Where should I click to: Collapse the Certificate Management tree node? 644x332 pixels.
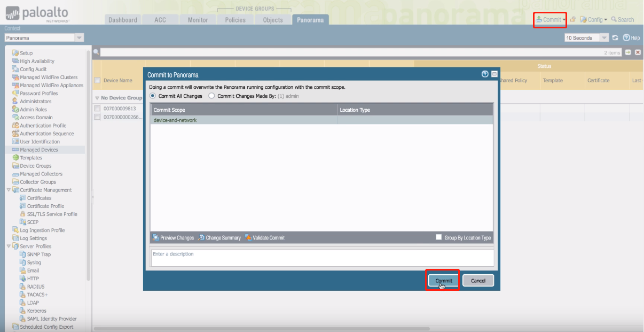[9, 190]
